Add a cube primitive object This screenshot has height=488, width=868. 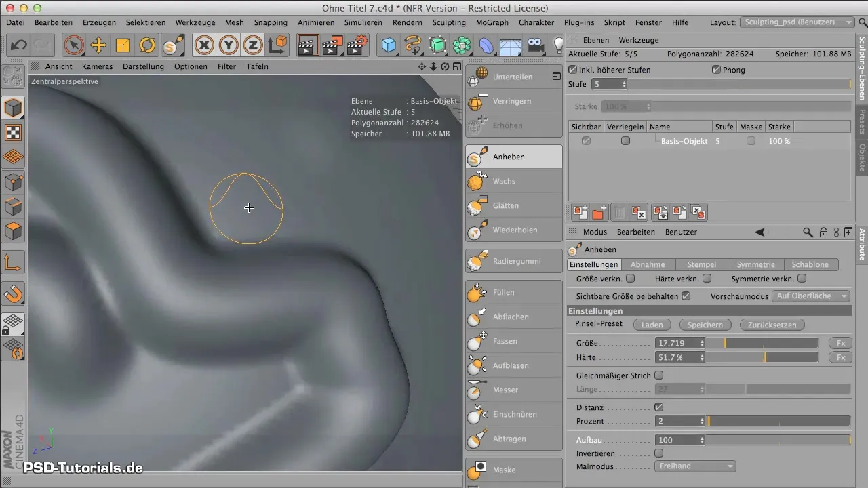point(389,45)
